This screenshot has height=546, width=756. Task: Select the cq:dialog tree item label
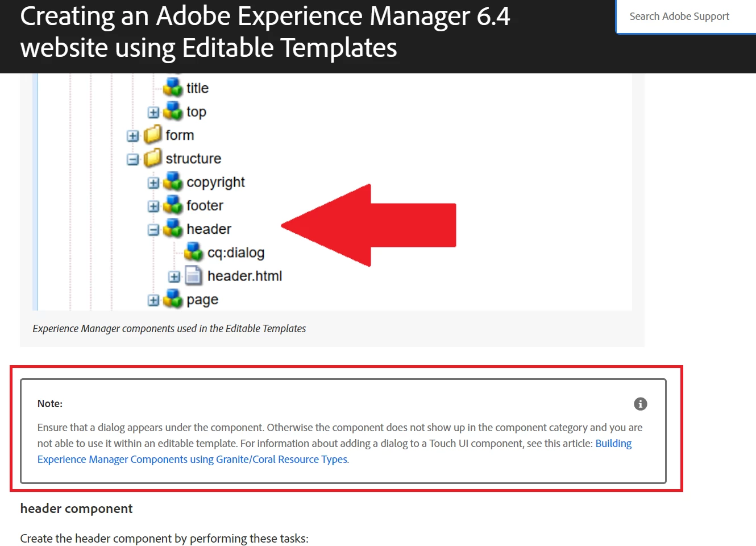(236, 253)
